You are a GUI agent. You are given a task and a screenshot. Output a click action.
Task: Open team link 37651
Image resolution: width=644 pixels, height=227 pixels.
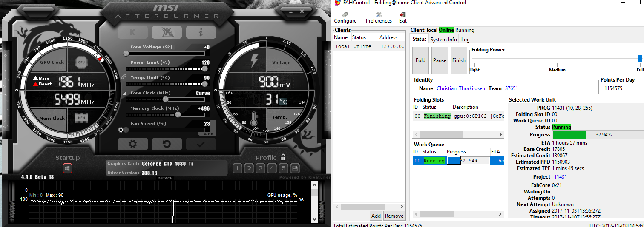tap(512, 88)
